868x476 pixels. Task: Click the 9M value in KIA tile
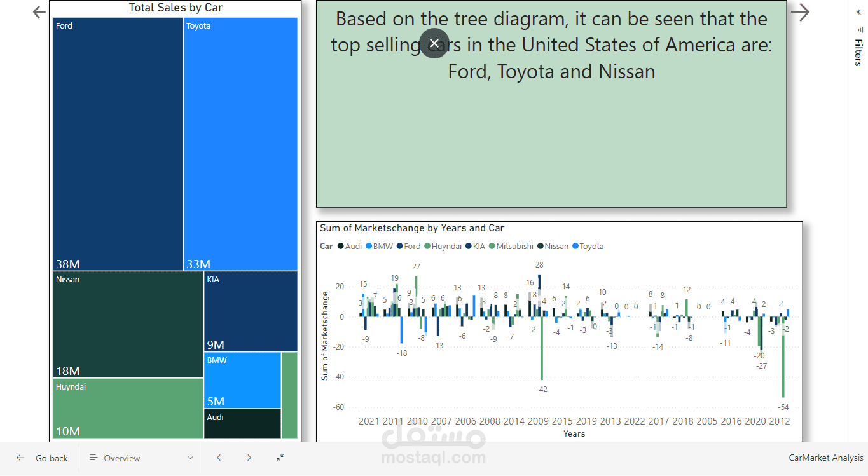[x=216, y=345]
